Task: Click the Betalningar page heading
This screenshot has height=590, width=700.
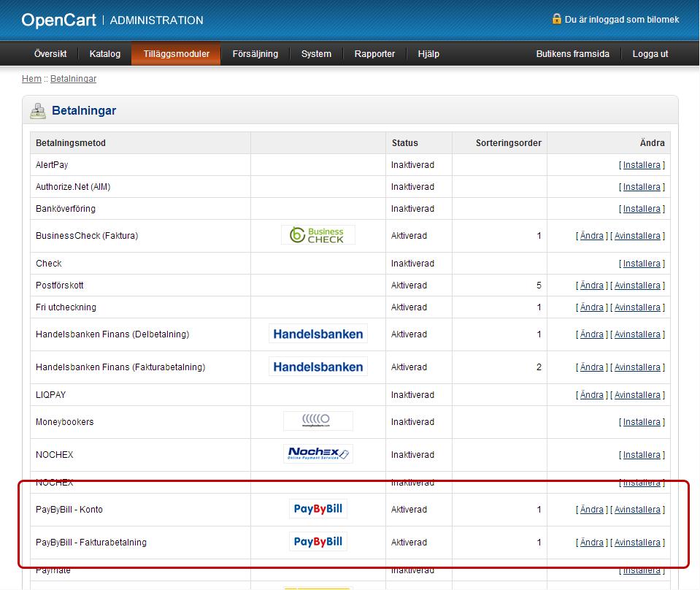Action: pyautogui.click(x=84, y=110)
